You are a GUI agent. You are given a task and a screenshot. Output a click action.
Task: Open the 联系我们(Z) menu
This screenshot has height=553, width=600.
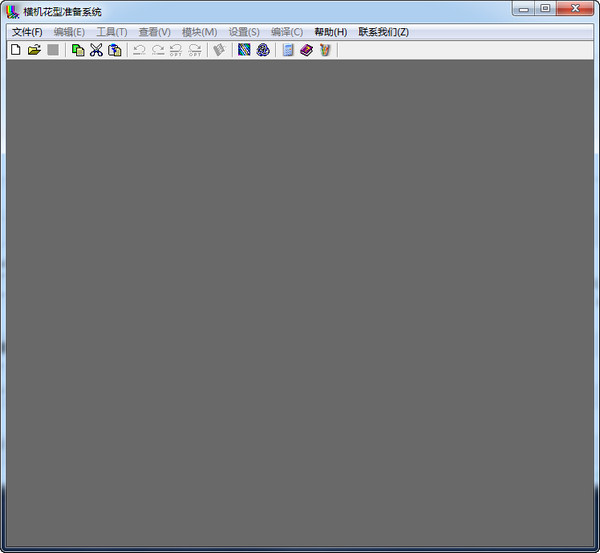383,32
